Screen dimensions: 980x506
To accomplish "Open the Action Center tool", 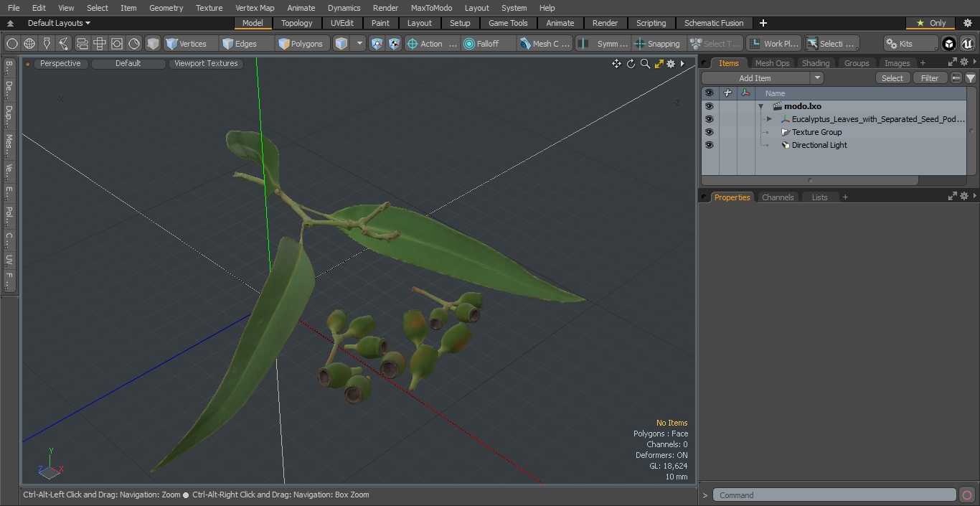I will click(x=432, y=44).
